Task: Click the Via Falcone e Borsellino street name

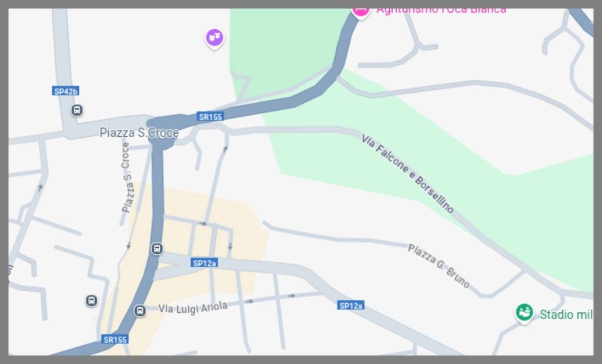Action: (408, 173)
